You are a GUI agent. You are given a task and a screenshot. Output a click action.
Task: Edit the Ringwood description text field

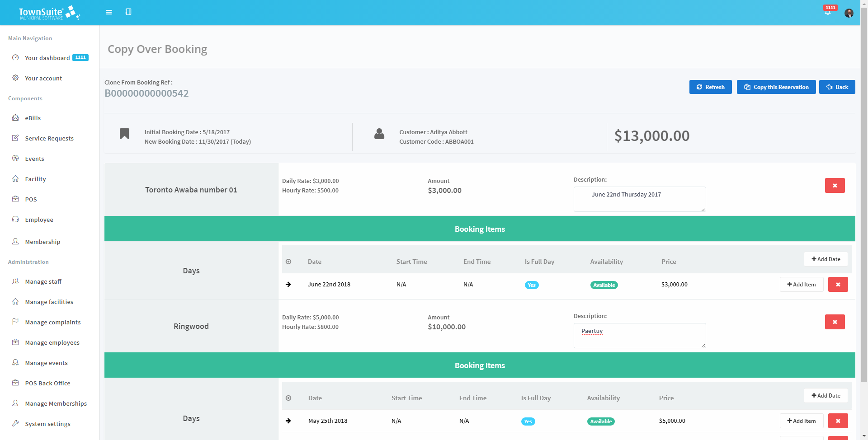click(639, 335)
